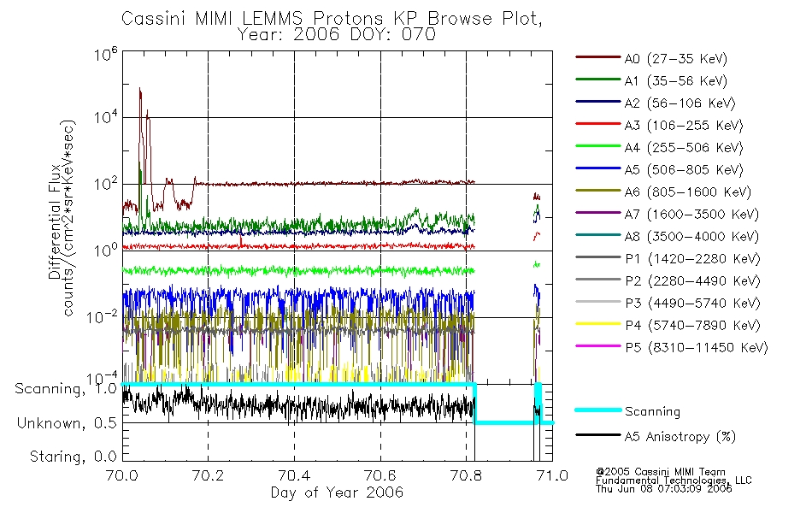Click the P5 (8310-11450 KeV) legend label

point(697,347)
